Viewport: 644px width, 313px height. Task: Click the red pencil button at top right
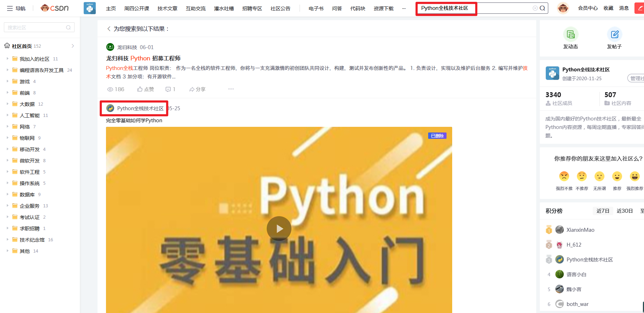(x=640, y=8)
